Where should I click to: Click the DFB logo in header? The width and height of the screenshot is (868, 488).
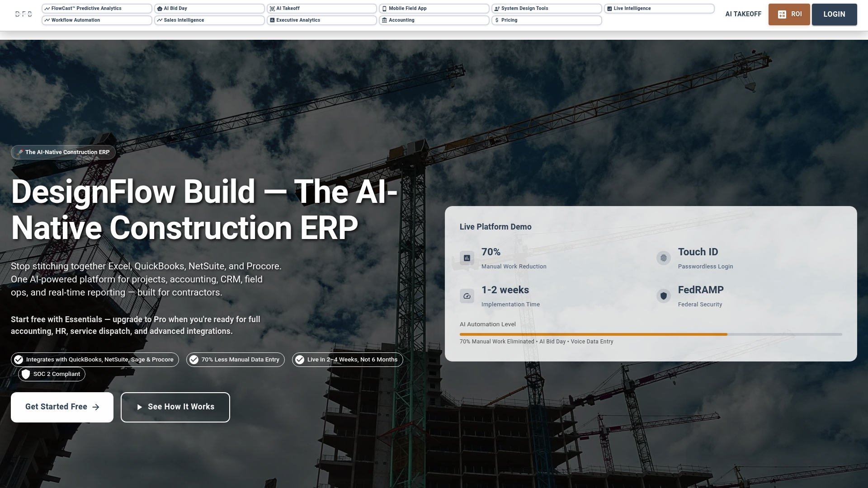click(24, 14)
